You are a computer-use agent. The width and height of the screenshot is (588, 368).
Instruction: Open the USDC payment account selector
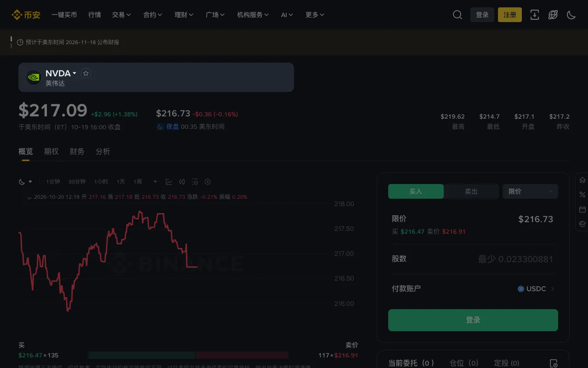(536, 289)
